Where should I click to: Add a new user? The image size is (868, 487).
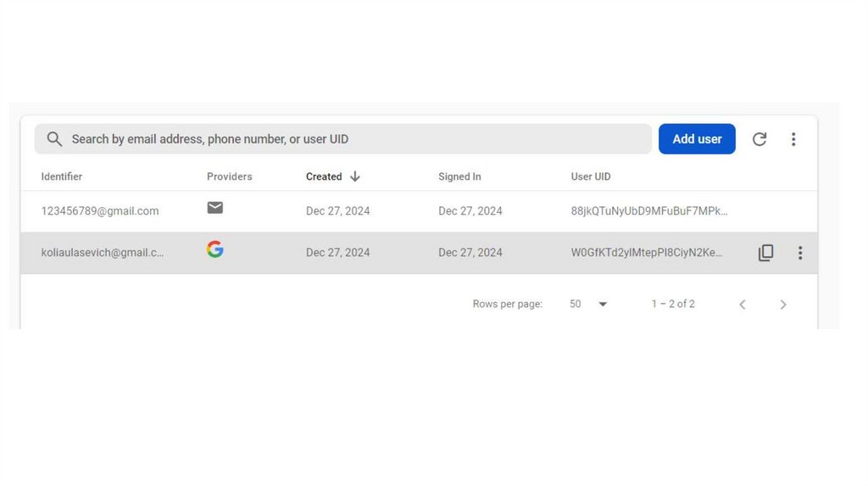point(697,139)
